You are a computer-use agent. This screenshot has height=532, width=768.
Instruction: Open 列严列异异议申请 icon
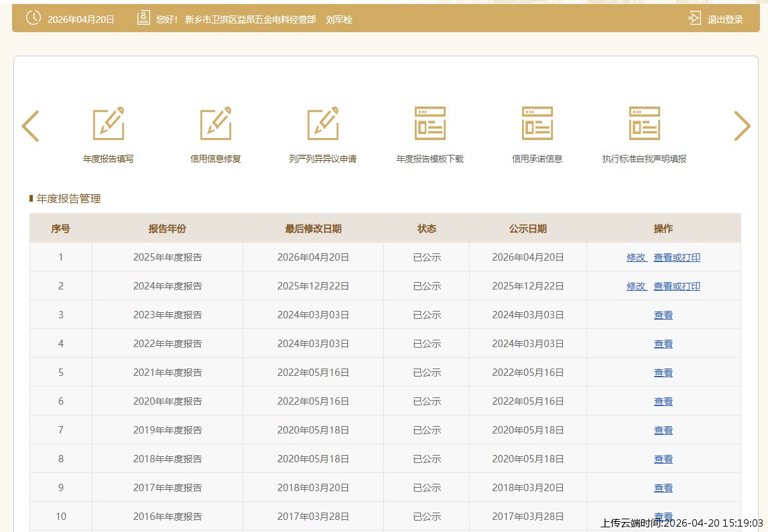click(x=323, y=124)
